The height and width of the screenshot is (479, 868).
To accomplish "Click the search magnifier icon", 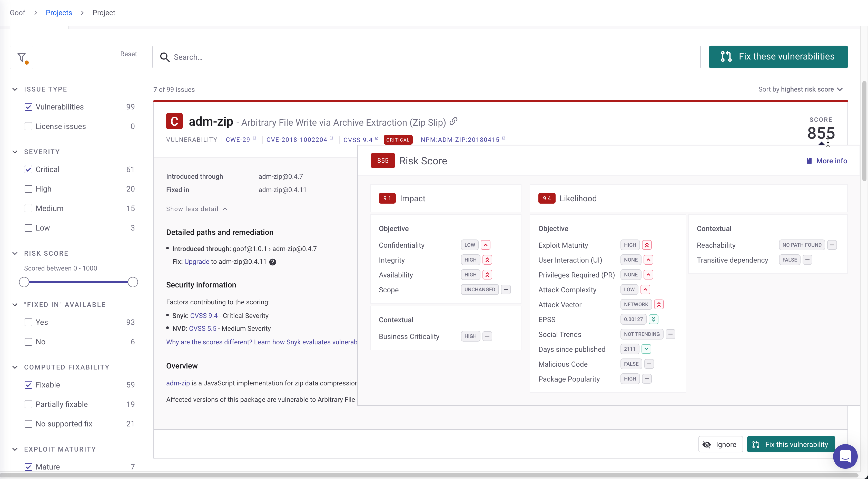I will pyautogui.click(x=164, y=57).
